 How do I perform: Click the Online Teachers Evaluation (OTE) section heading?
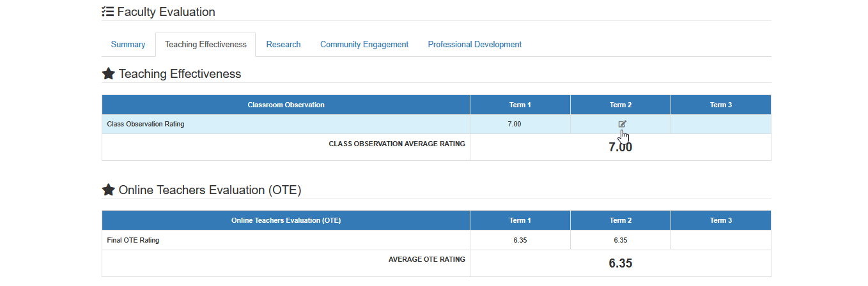pos(210,190)
